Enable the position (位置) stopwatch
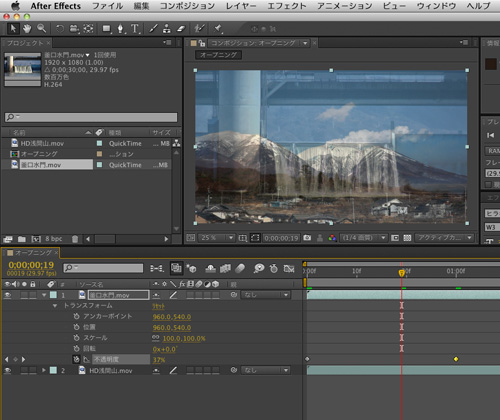The image size is (500, 420). pyautogui.click(x=76, y=327)
